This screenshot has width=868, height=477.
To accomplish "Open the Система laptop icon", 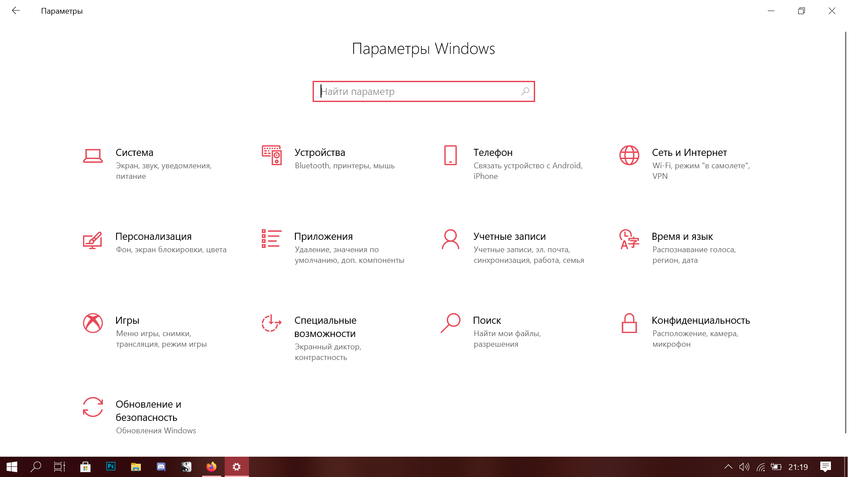I will point(93,155).
